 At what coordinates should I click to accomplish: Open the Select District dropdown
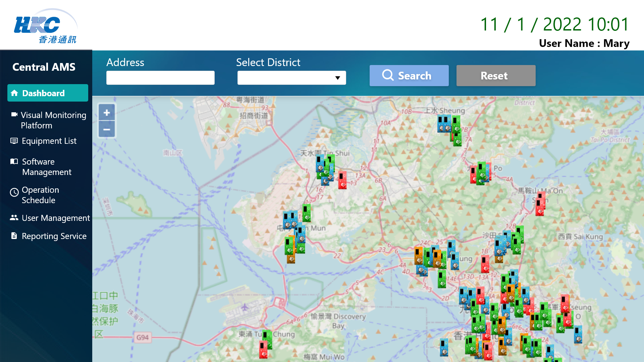pyautogui.click(x=291, y=77)
